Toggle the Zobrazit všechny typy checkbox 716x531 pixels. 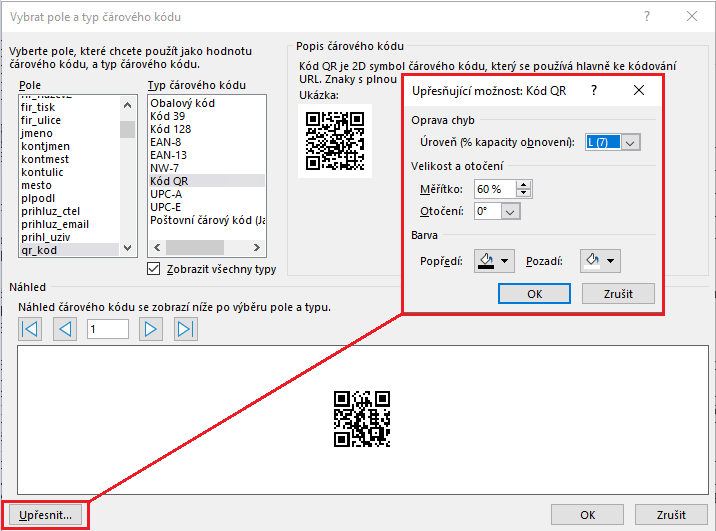[x=154, y=268]
